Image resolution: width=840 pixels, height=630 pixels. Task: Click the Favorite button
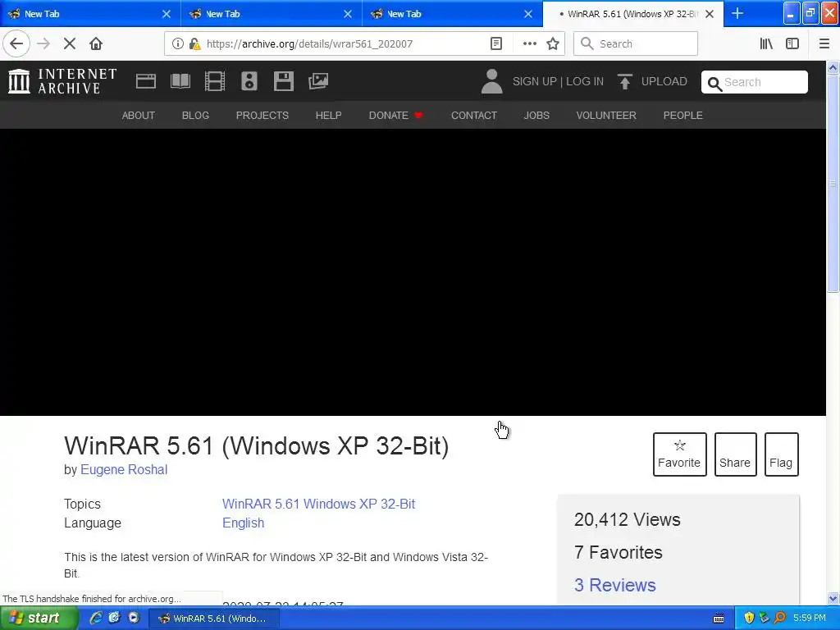click(x=679, y=454)
